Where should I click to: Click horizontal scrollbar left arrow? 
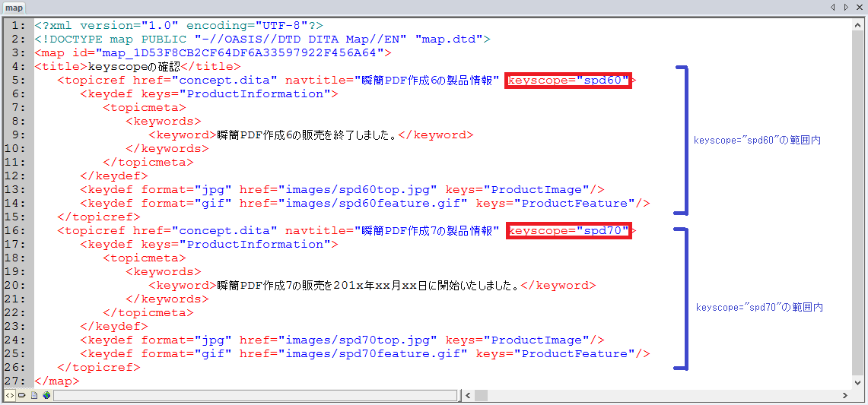pos(468,396)
